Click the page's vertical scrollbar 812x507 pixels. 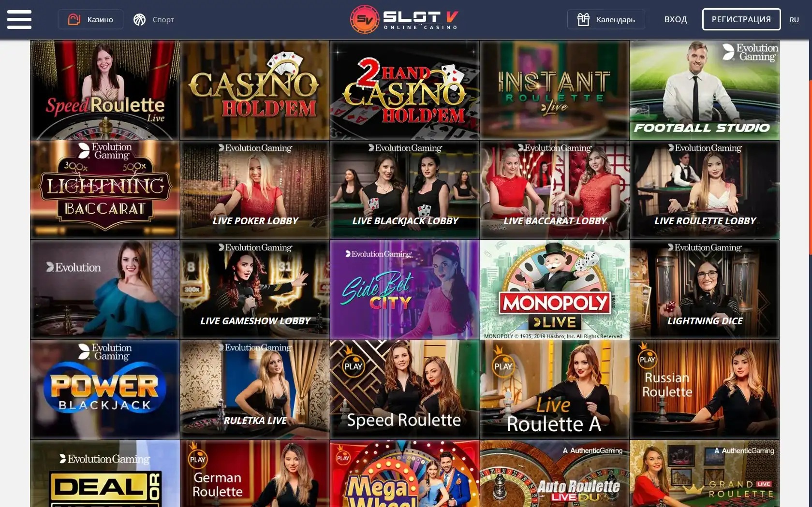810,167
